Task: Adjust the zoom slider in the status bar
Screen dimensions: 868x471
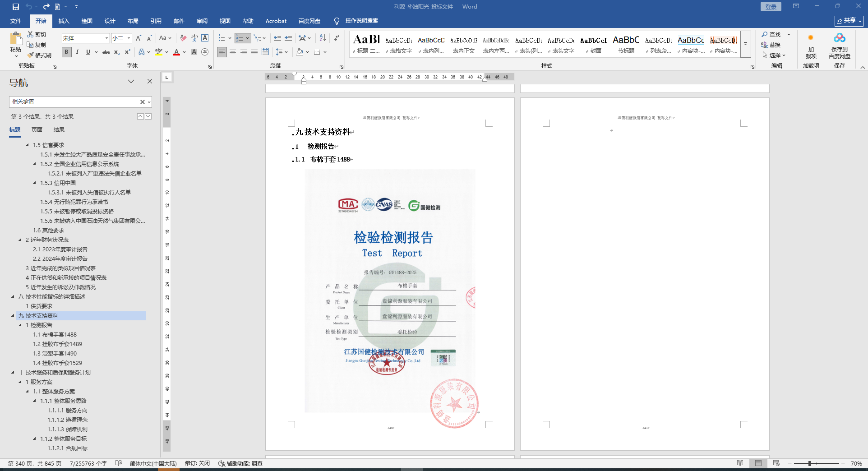Action: tap(810, 463)
